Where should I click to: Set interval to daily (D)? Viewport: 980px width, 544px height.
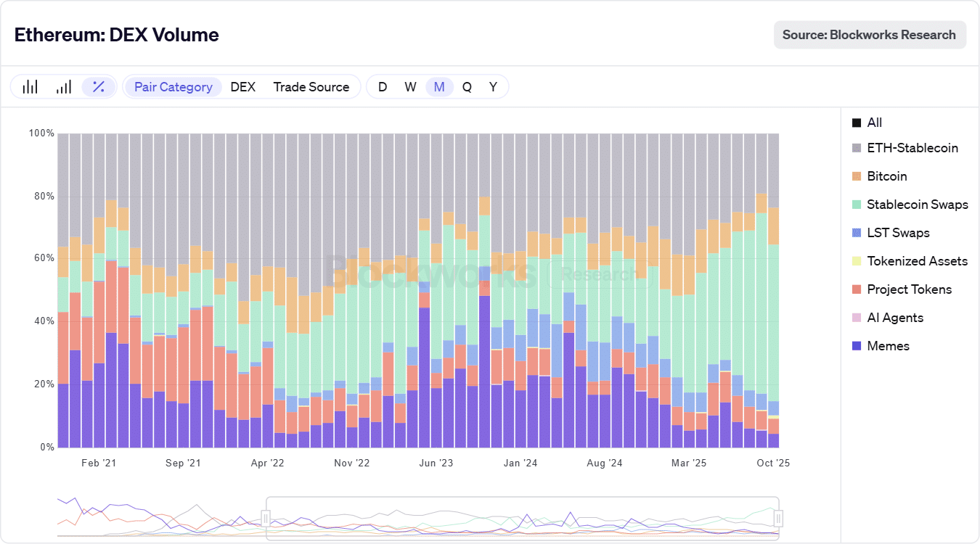click(x=383, y=87)
